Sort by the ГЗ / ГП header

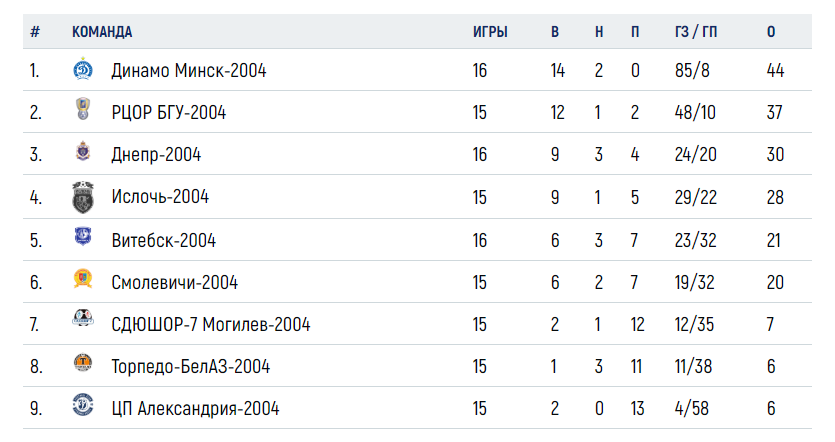click(x=695, y=32)
